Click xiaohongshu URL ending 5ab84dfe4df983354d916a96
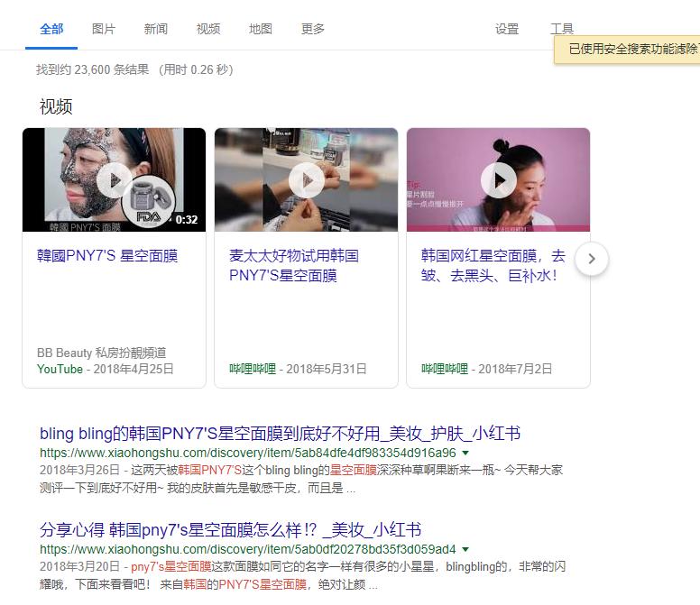 [248, 453]
